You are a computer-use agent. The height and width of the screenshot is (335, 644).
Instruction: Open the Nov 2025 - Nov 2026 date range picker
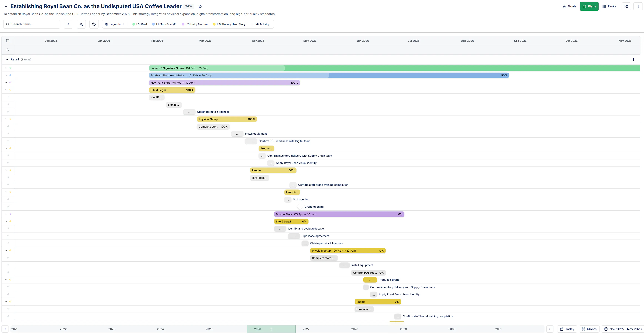623,329
